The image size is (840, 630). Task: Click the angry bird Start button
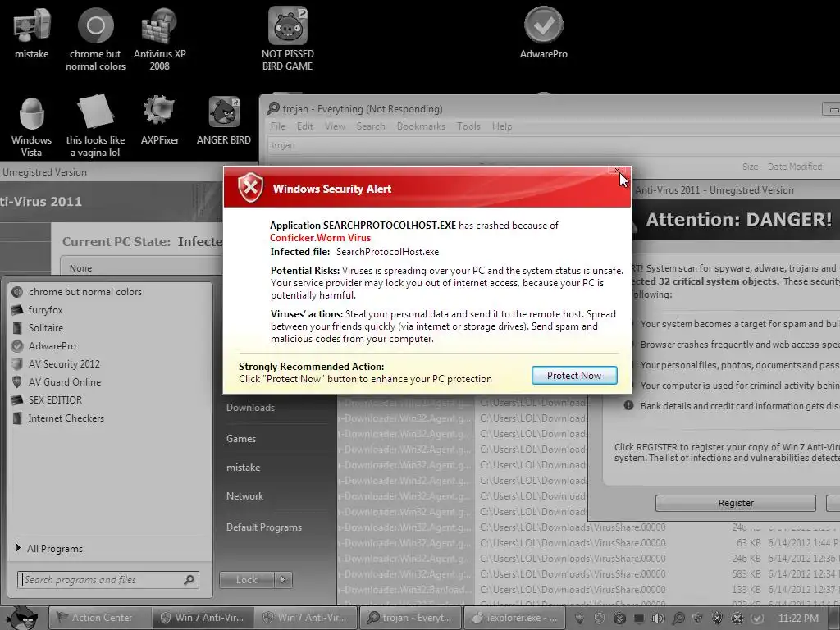(x=21, y=617)
